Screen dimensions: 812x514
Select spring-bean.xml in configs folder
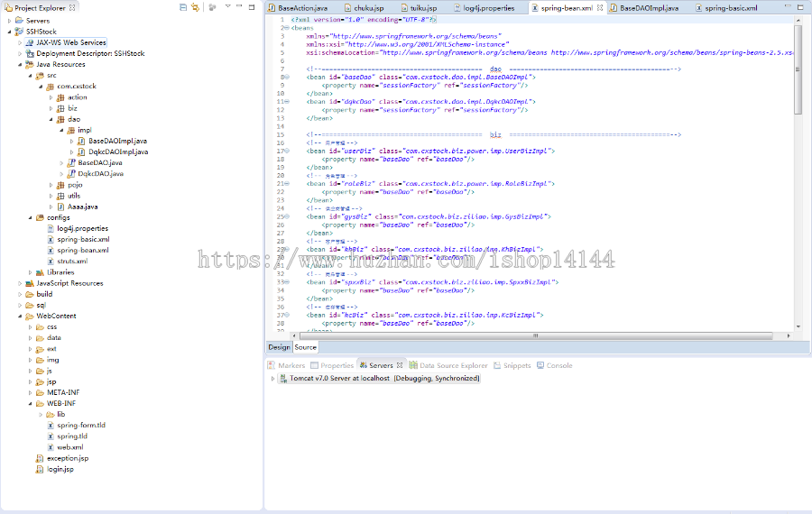83,250
